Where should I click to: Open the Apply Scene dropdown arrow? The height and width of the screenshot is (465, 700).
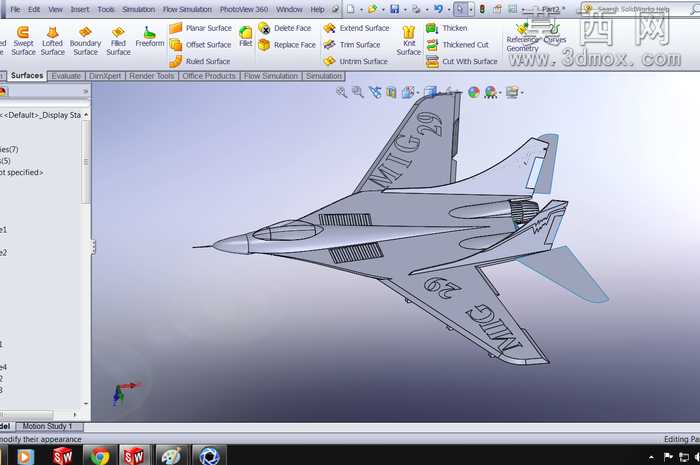[500, 93]
